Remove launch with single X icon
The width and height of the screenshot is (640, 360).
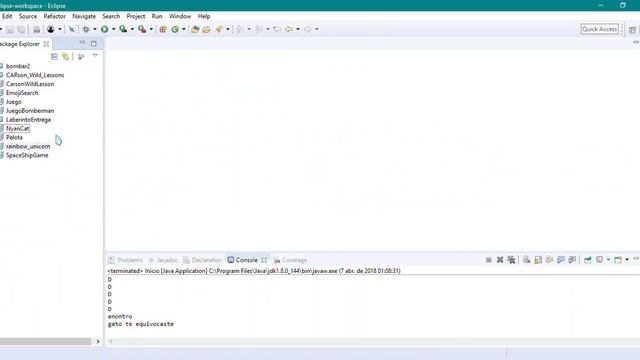(x=500, y=260)
